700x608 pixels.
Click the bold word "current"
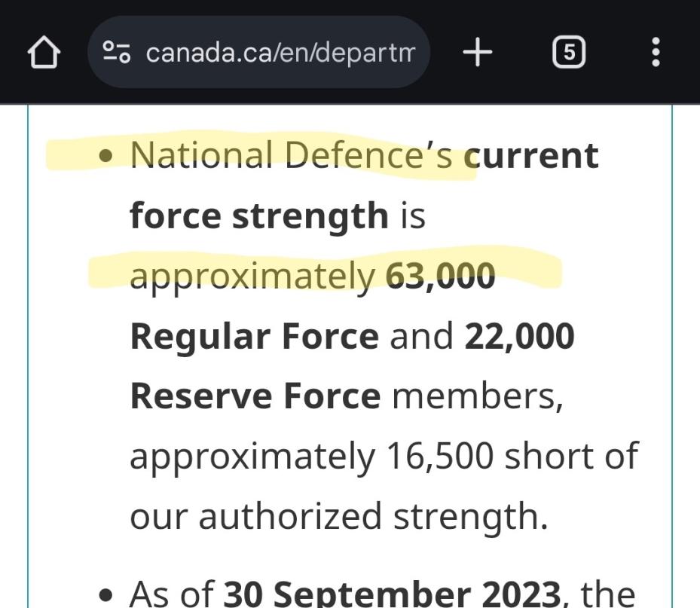pos(531,155)
